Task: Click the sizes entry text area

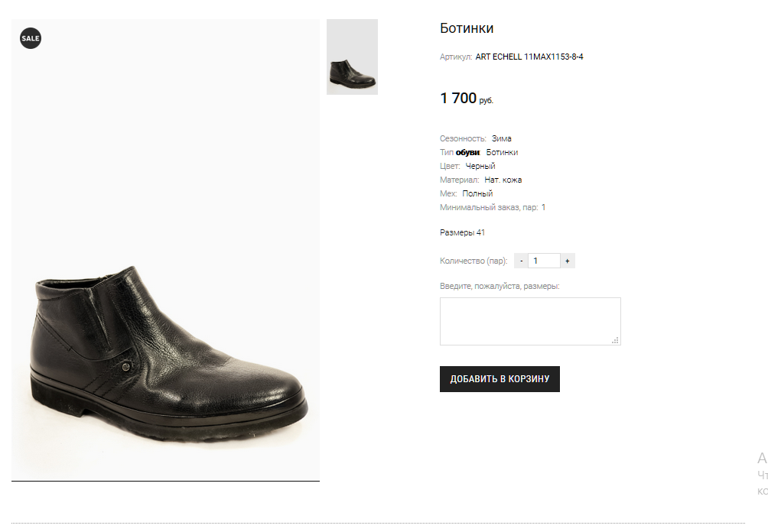Action: point(529,320)
